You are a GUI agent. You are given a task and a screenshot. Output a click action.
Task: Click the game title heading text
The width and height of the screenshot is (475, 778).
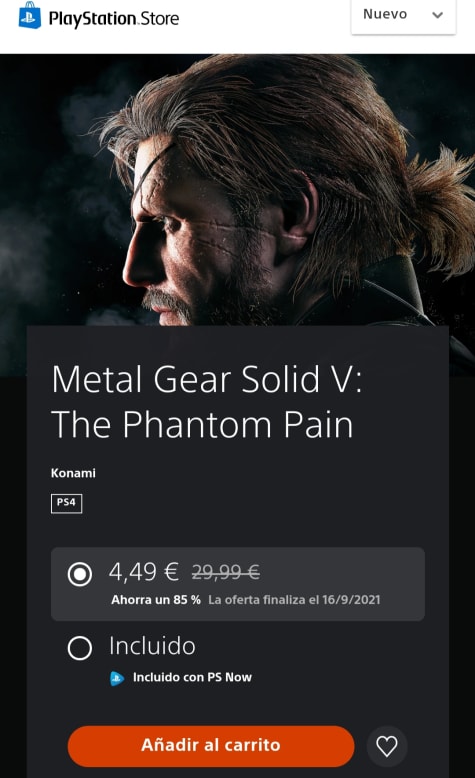(207, 402)
